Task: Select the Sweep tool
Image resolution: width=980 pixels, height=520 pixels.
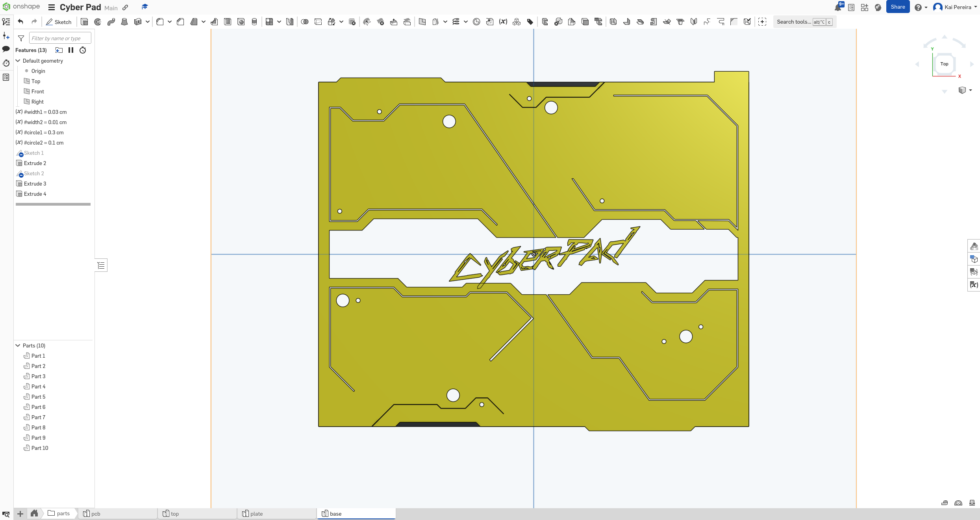Action: (111, 22)
